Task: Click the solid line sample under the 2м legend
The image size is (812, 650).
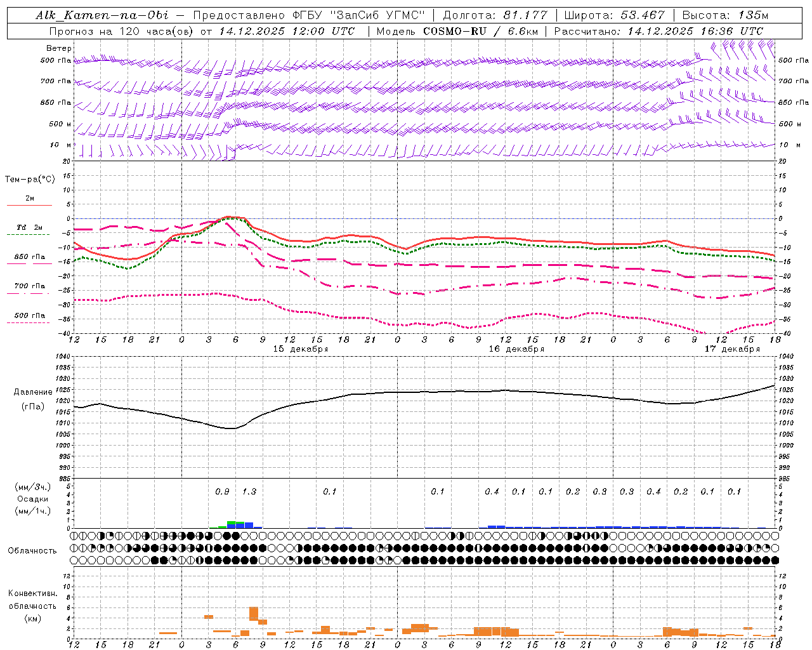Action: point(29,206)
